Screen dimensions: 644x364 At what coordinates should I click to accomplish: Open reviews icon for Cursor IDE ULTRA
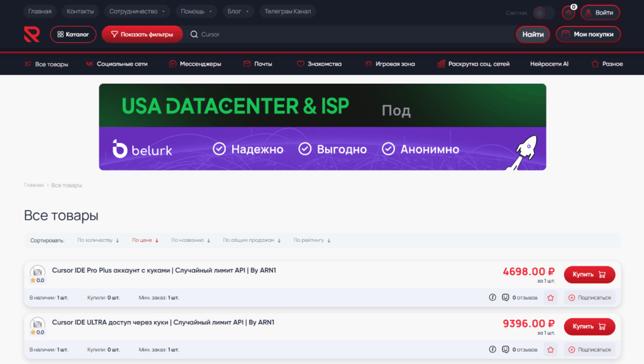click(x=506, y=349)
